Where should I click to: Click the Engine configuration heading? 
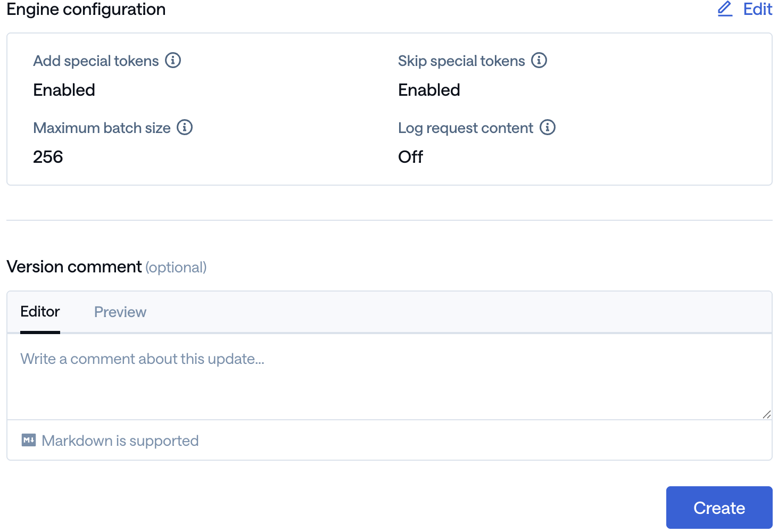86,9
